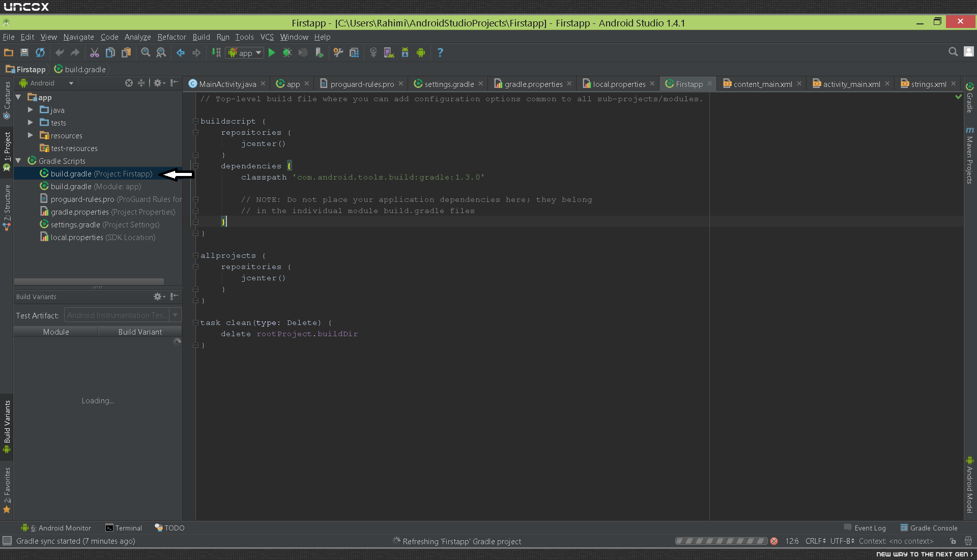Viewport: 977px width, 560px height.
Task: Open the TODO tool window
Action: (x=169, y=528)
